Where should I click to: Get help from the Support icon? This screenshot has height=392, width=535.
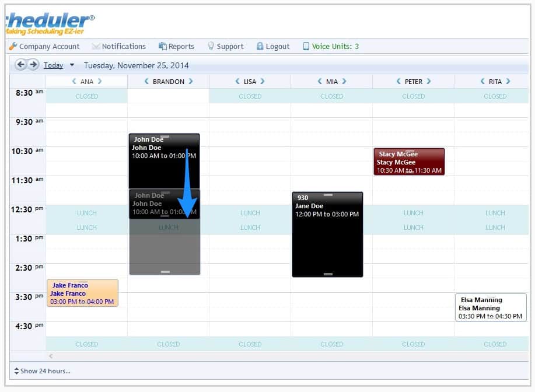click(x=226, y=46)
